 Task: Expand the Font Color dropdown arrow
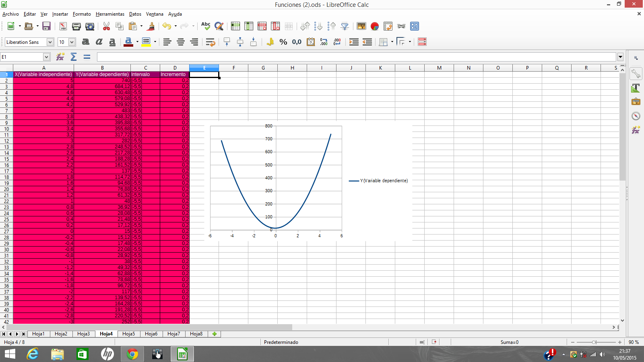click(x=137, y=42)
